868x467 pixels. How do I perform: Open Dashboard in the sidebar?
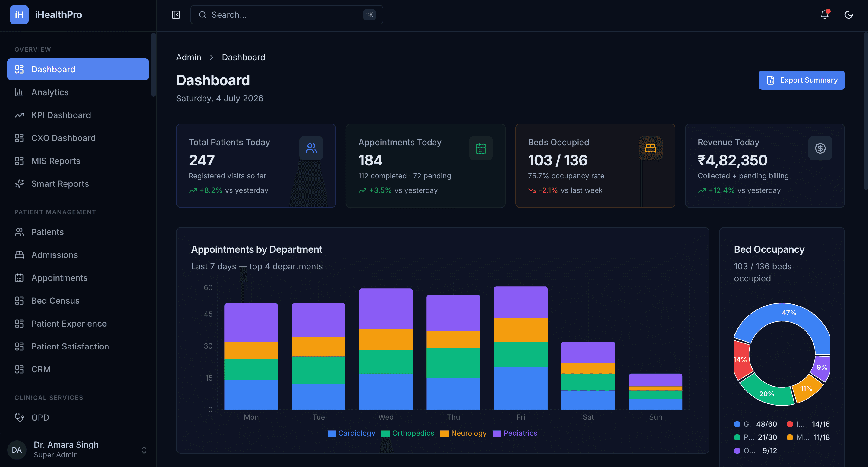pos(78,69)
